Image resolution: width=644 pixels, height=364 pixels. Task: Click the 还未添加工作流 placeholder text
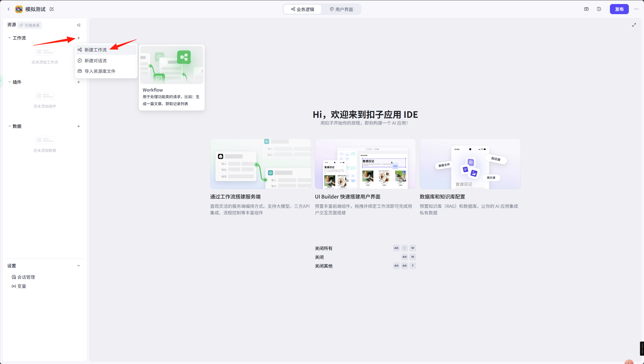point(45,62)
